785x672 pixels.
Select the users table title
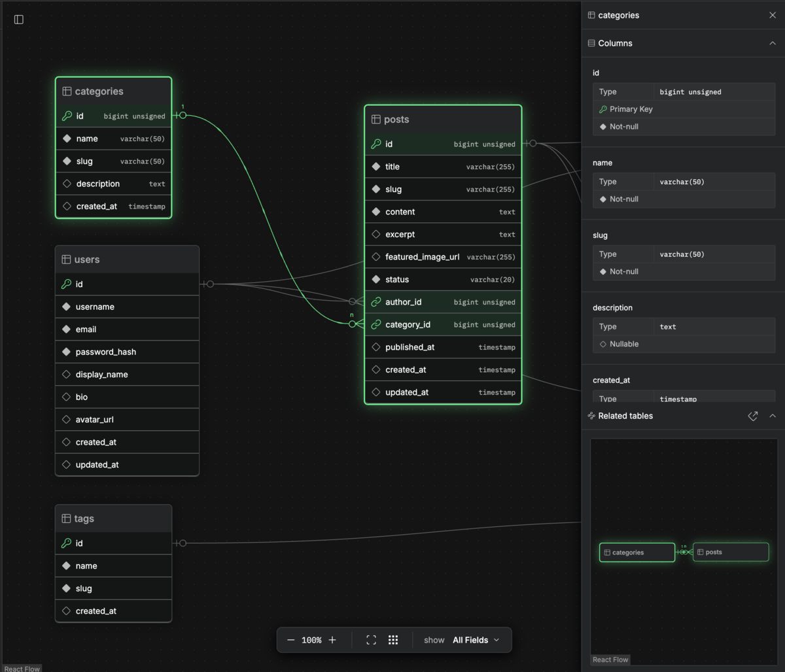coord(87,260)
